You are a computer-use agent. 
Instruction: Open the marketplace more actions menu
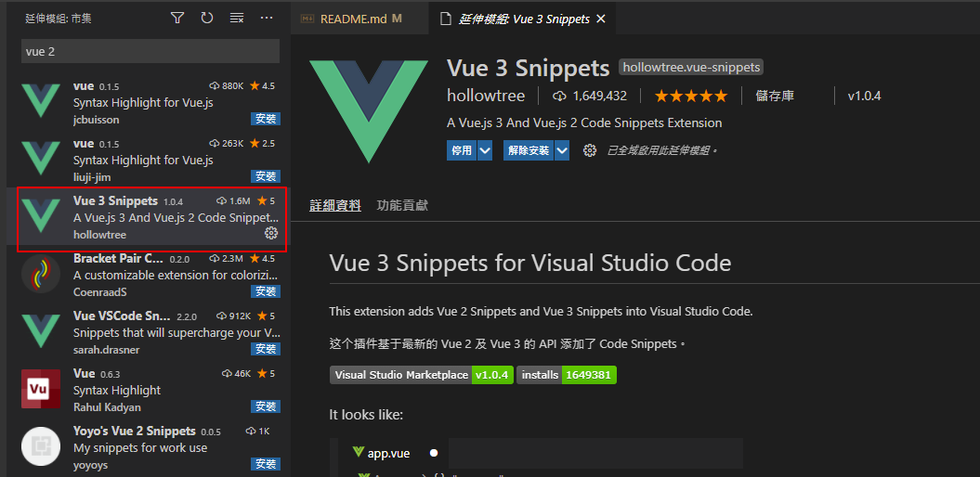click(x=267, y=19)
